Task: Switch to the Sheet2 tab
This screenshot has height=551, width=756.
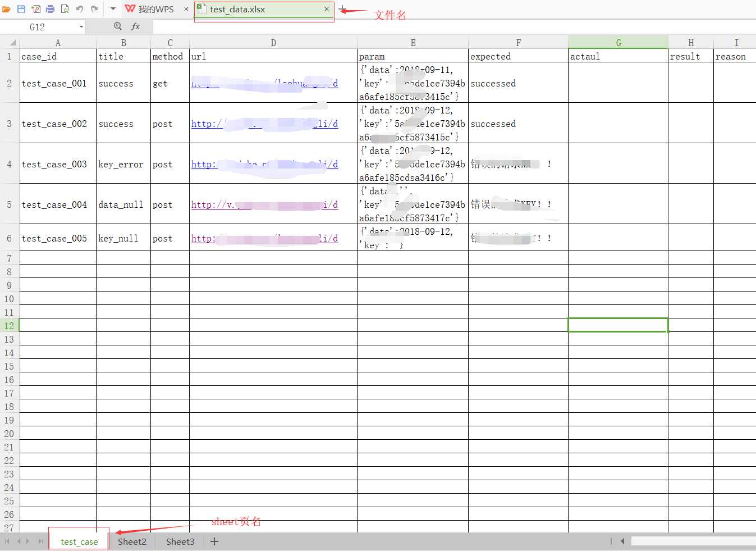Action: pyautogui.click(x=132, y=541)
